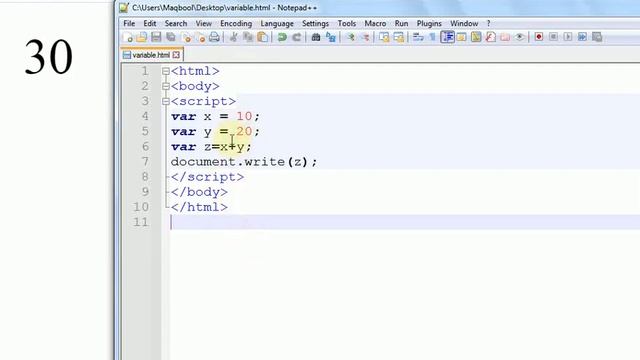Open the File menu

click(x=129, y=24)
